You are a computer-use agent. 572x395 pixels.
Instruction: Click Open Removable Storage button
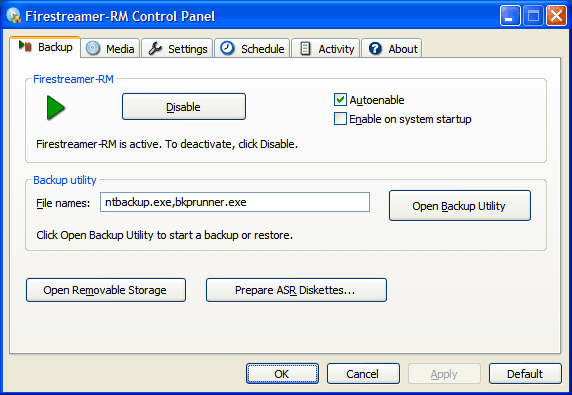106,290
